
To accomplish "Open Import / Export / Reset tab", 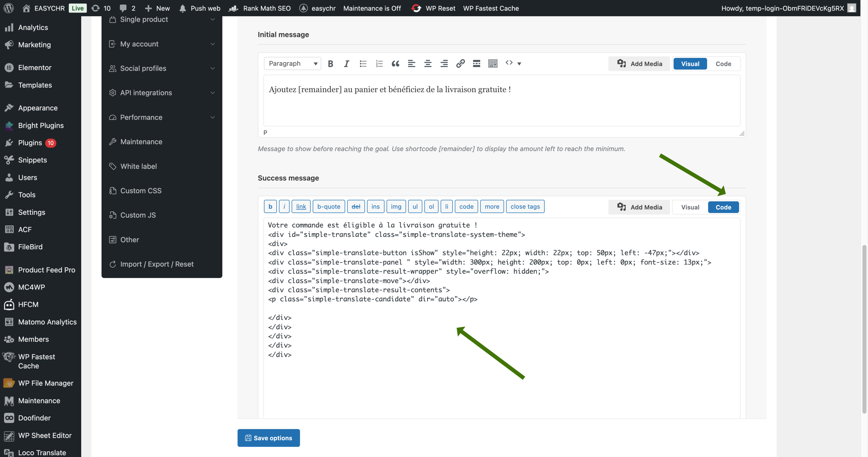I will [x=162, y=264].
